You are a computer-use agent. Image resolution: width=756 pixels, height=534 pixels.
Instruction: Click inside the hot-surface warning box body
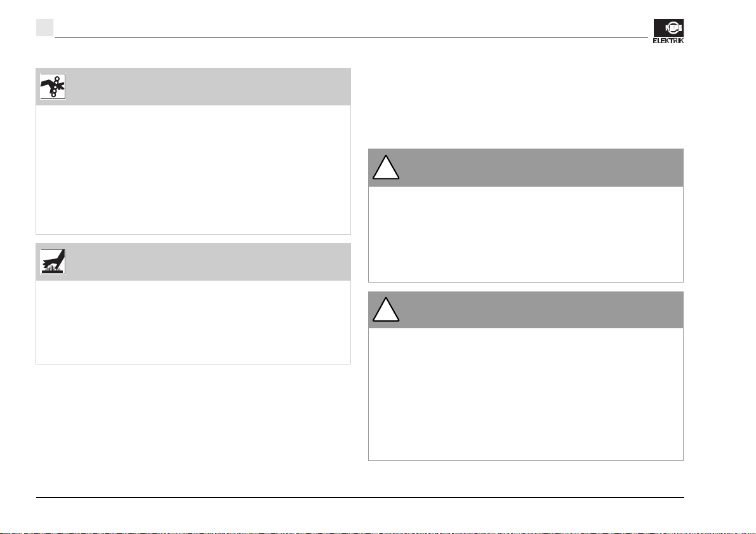193,322
